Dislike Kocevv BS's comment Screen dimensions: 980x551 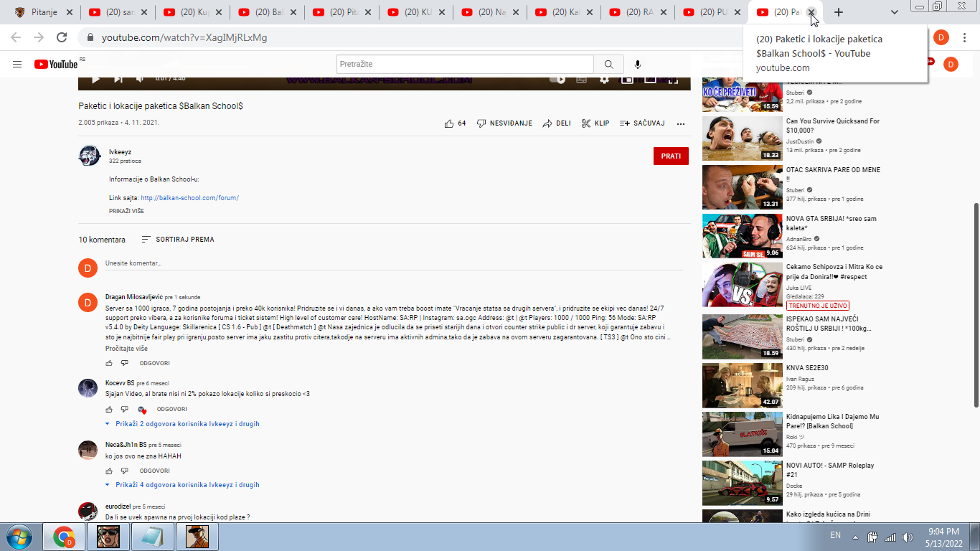tap(124, 410)
